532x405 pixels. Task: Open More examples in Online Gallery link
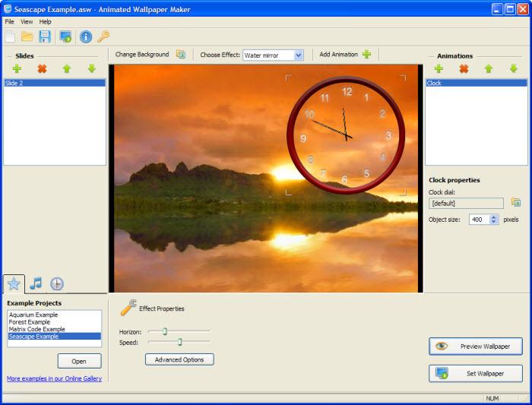pyautogui.click(x=54, y=378)
